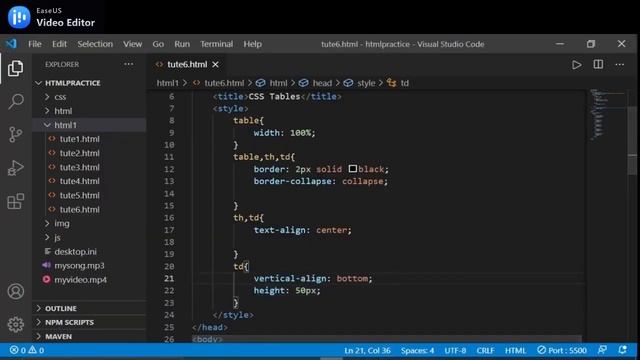Open tute5.html in the explorer
Image resolution: width=640 pixels, height=360 pixels.
tap(80, 195)
